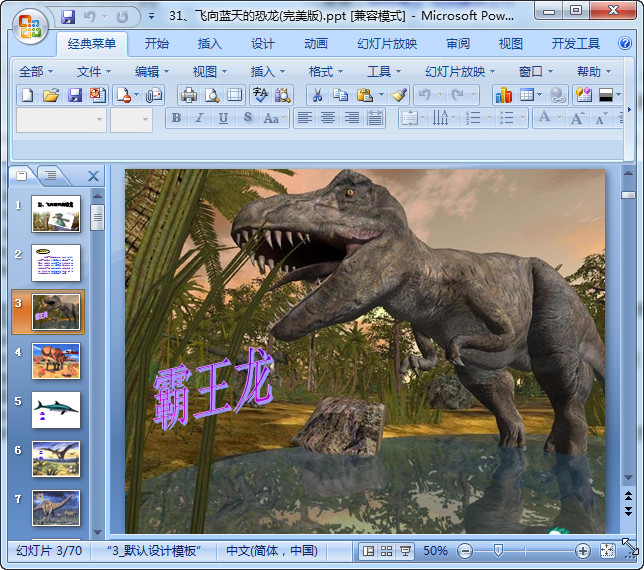Click the open folder icon

pos(51,95)
